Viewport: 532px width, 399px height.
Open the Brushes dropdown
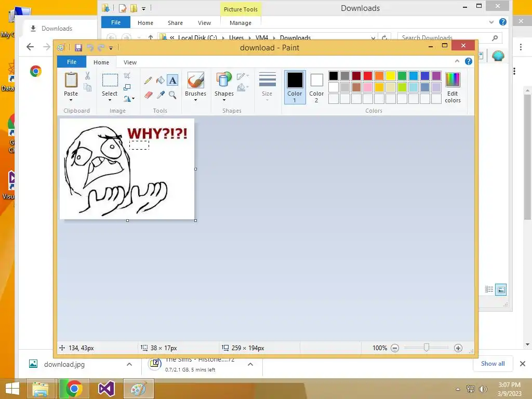[x=195, y=100]
